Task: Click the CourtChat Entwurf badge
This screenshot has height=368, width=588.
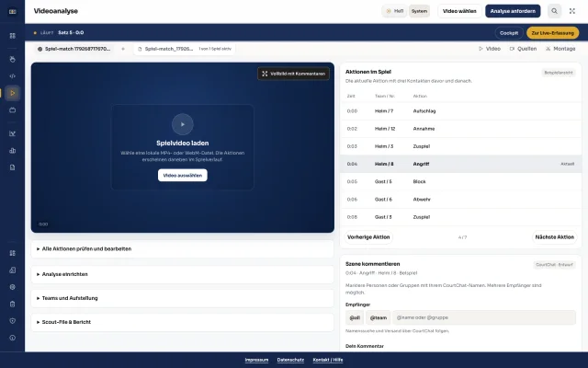Action: tap(554, 265)
